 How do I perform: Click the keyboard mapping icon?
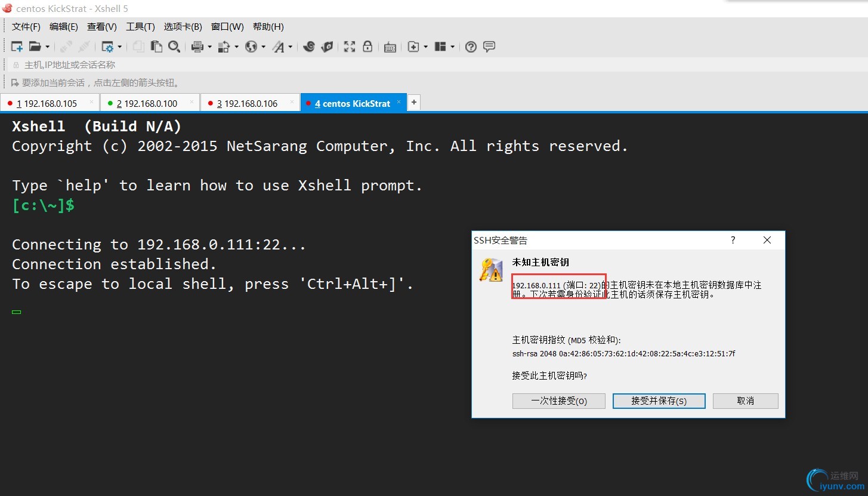[390, 47]
